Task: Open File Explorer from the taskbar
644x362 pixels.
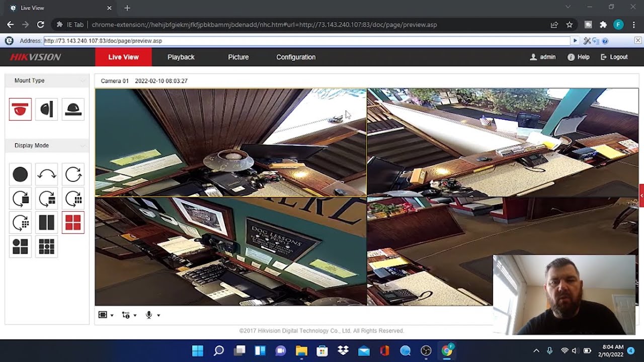Action: point(301,351)
